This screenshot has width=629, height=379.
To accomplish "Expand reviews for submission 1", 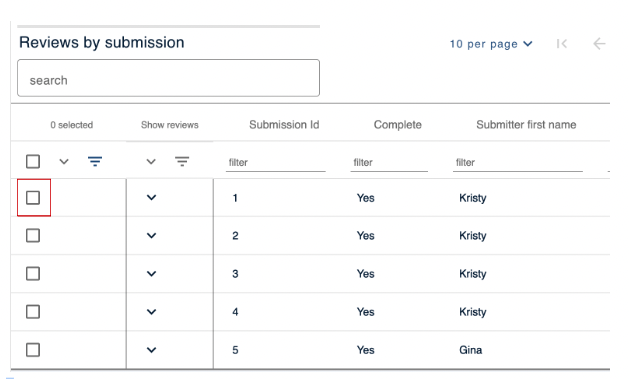I will coord(151,198).
